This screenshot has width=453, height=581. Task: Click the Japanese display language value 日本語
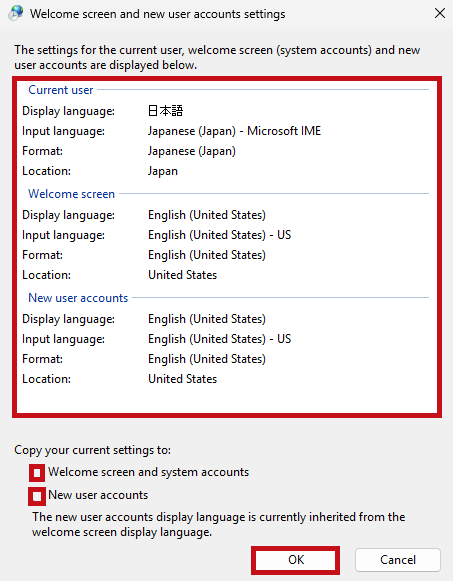[165, 111]
